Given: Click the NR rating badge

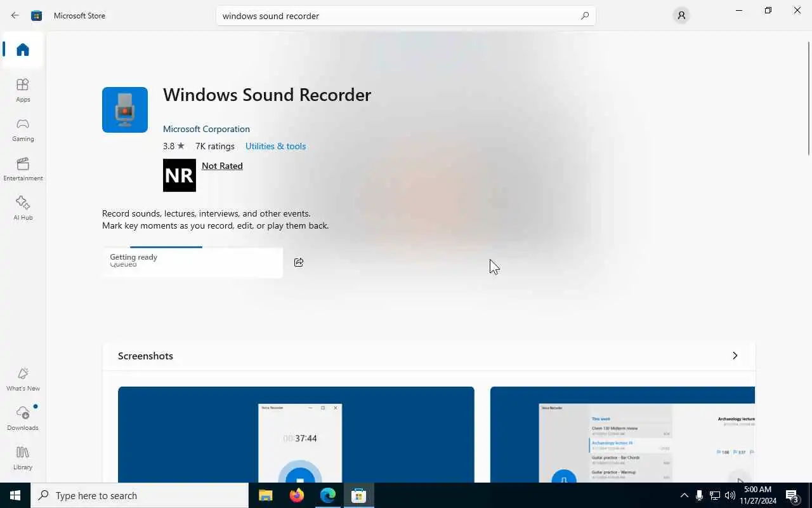Looking at the screenshot, I should (180, 175).
